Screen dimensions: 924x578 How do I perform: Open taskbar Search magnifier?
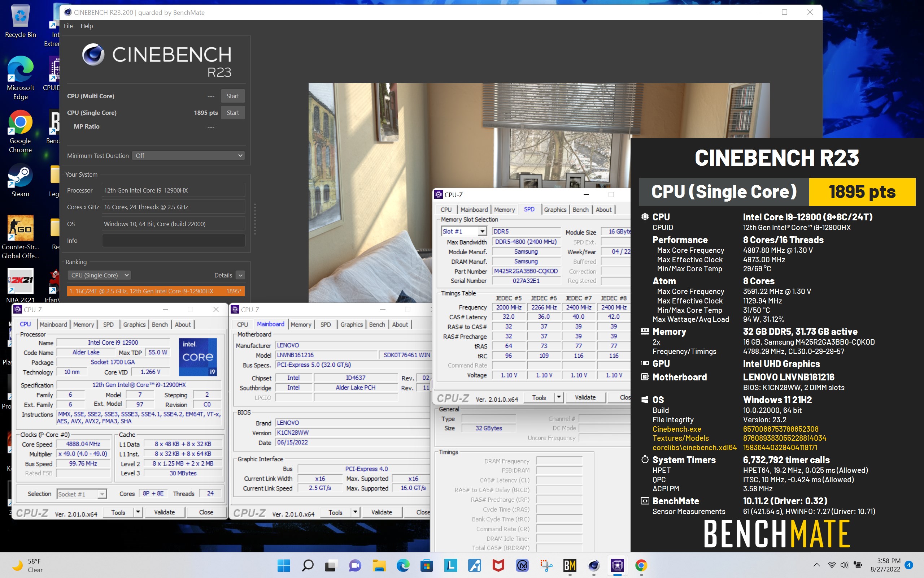click(x=308, y=565)
